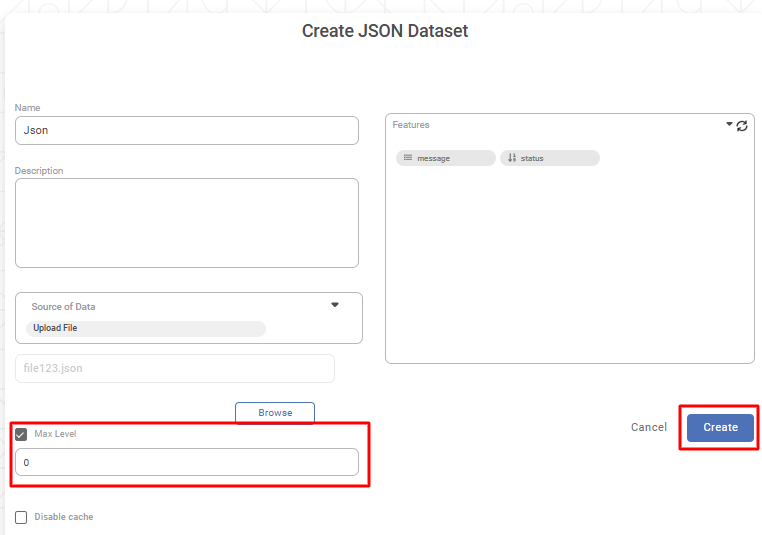762x535 pixels.
Task: Click the Max Level value field
Action: 186,462
